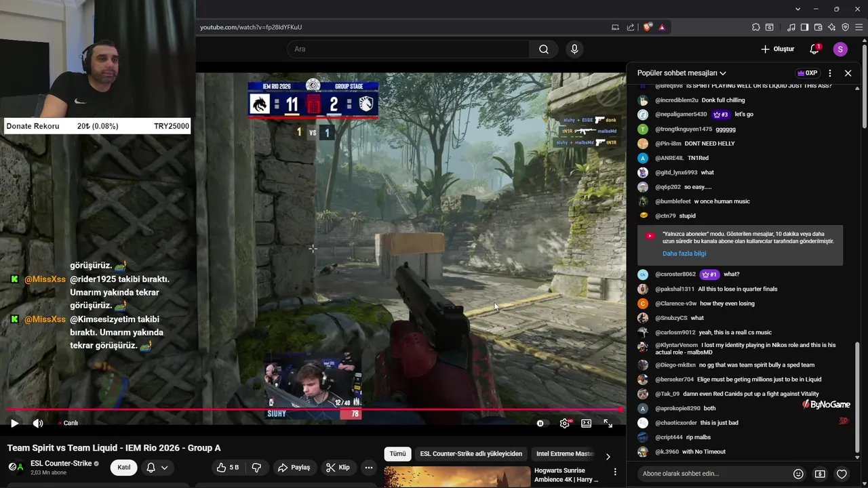868x488 pixels.
Task: Like the video with 5 B
Action: pos(227,468)
